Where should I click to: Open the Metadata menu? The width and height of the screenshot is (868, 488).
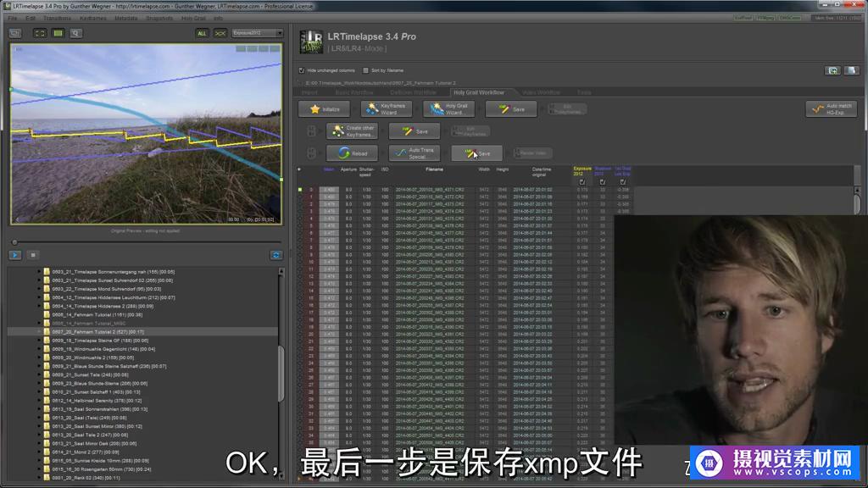click(126, 19)
